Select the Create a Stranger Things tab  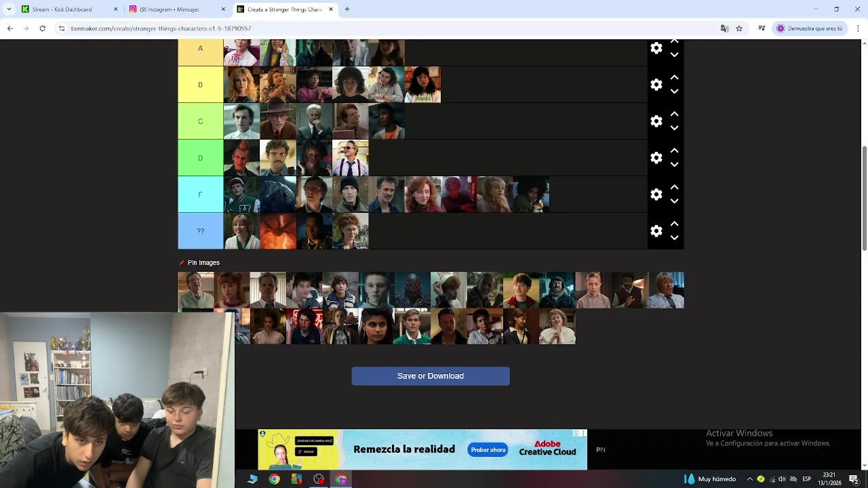coord(284,9)
